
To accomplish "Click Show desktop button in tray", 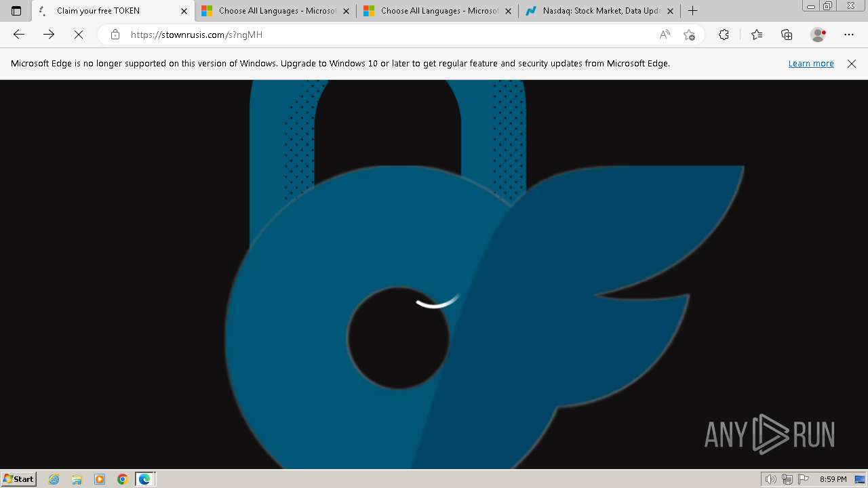I will point(861,479).
